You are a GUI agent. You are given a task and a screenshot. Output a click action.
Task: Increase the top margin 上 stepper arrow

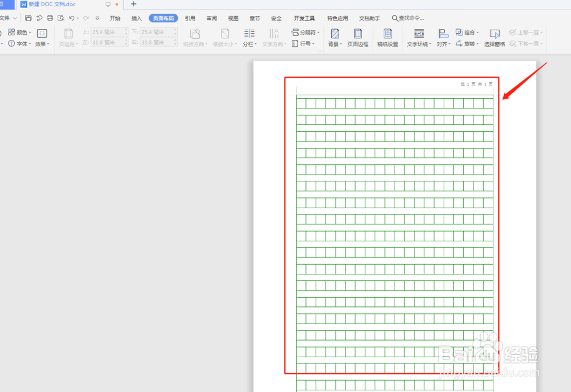126,30
